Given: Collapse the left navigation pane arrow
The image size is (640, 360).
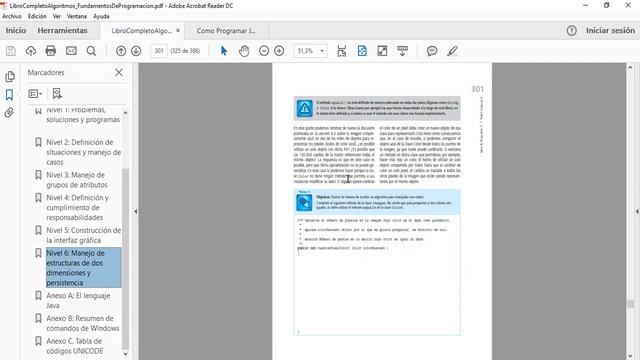Looking at the screenshot, I should 136,211.
